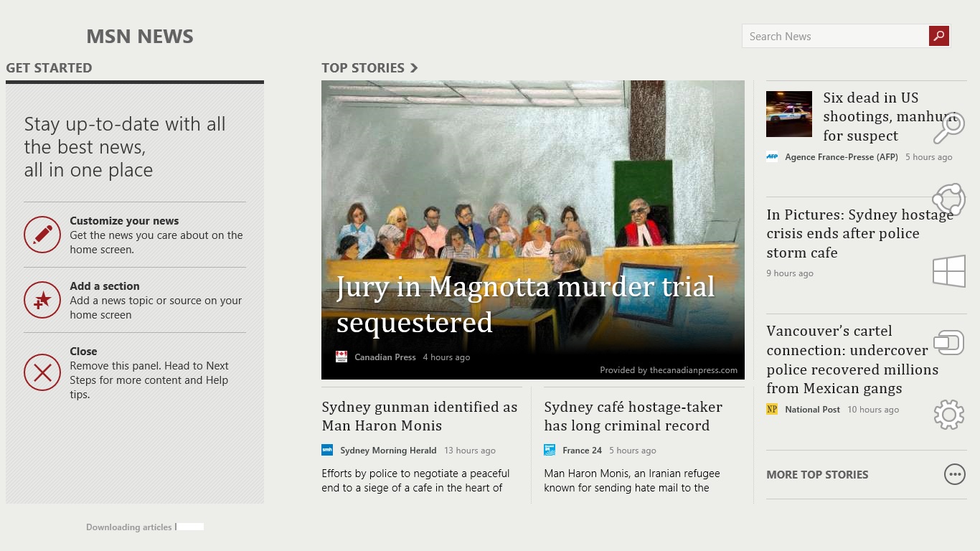Click Agence France-Presse (AFP) source name
Screen dimensions: 980x551
pos(842,157)
